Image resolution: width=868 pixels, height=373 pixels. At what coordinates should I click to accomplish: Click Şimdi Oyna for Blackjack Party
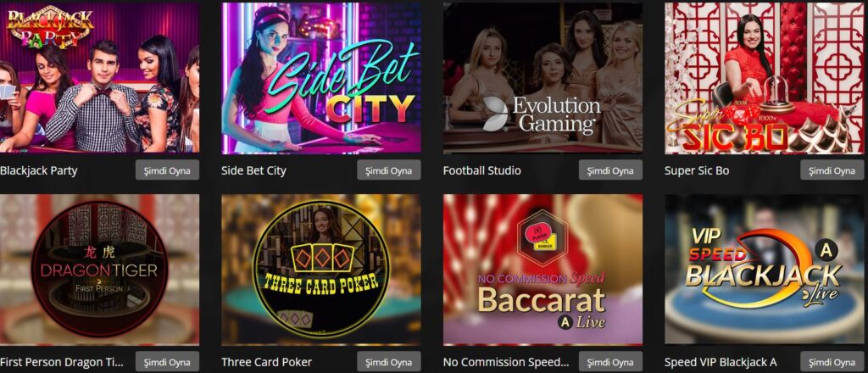(x=167, y=170)
